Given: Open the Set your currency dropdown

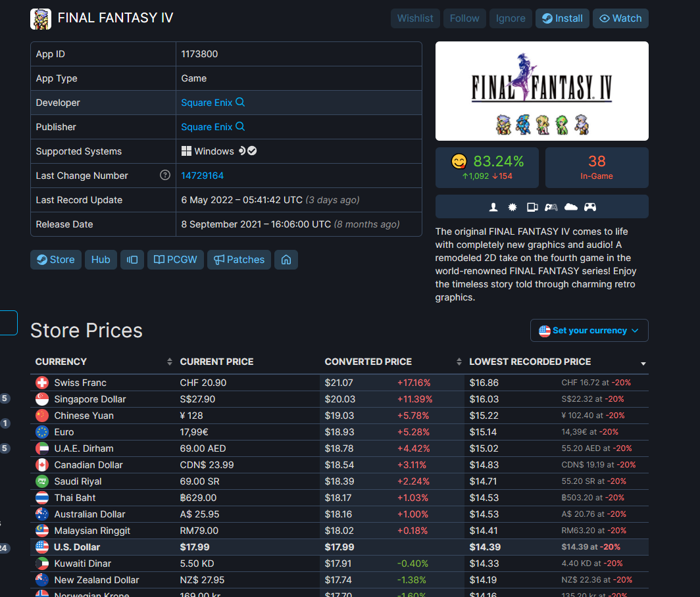Looking at the screenshot, I should pos(589,331).
